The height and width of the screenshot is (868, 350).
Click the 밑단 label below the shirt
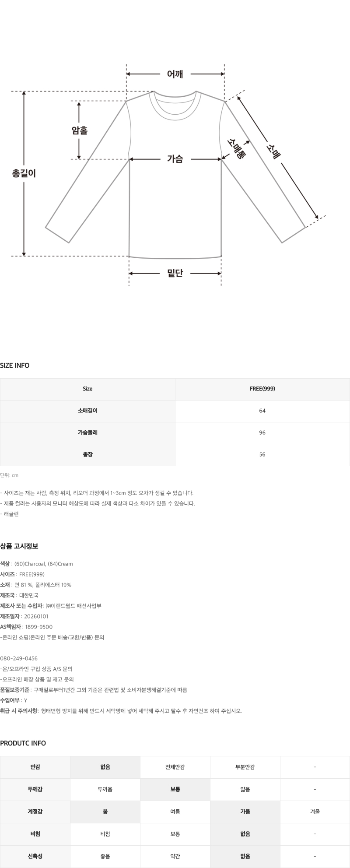[175, 274]
